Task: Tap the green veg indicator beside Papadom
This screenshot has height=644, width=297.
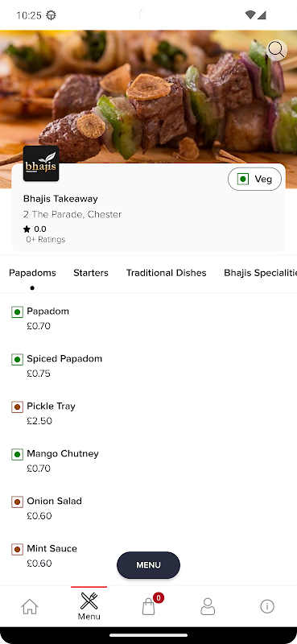Action: click(x=17, y=312)
